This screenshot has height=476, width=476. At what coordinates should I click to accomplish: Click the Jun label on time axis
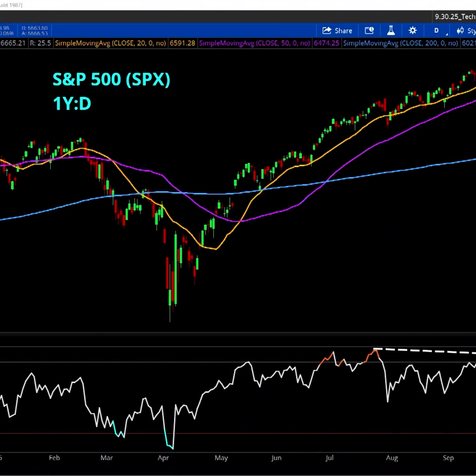click(x=276, y=458)
